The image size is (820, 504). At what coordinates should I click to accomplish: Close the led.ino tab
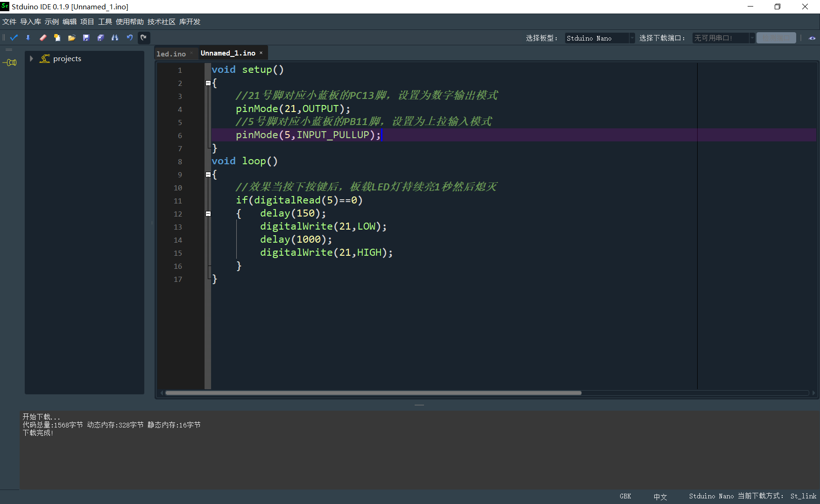pos(191,53)
